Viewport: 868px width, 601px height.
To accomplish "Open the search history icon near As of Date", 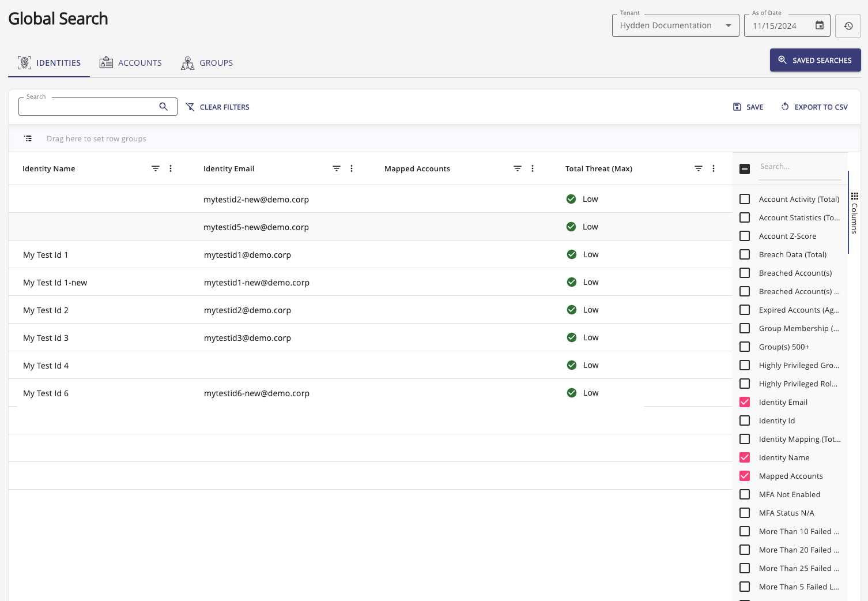I will pos(847,25).
